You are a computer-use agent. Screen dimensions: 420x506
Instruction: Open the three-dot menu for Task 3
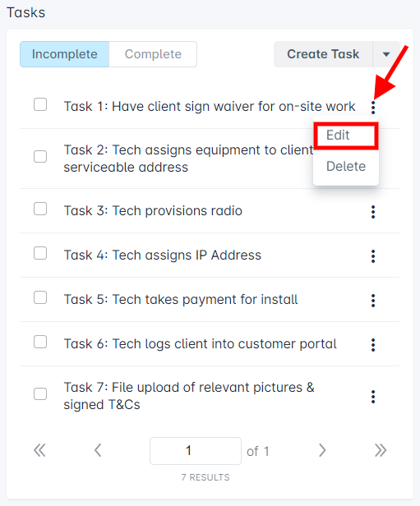tap(373, 212)
